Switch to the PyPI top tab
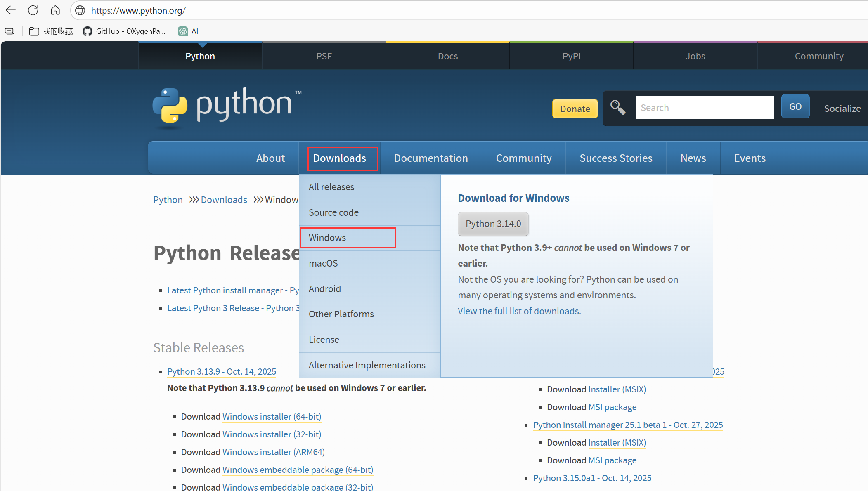Viewport: 868px width, 491px height. click(x=571, y=56)
